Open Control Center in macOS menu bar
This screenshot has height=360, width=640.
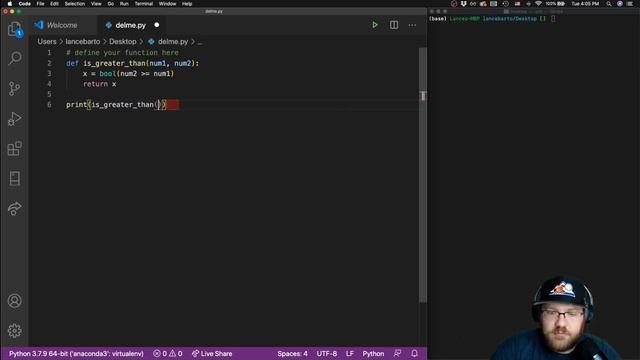[630, 4]
